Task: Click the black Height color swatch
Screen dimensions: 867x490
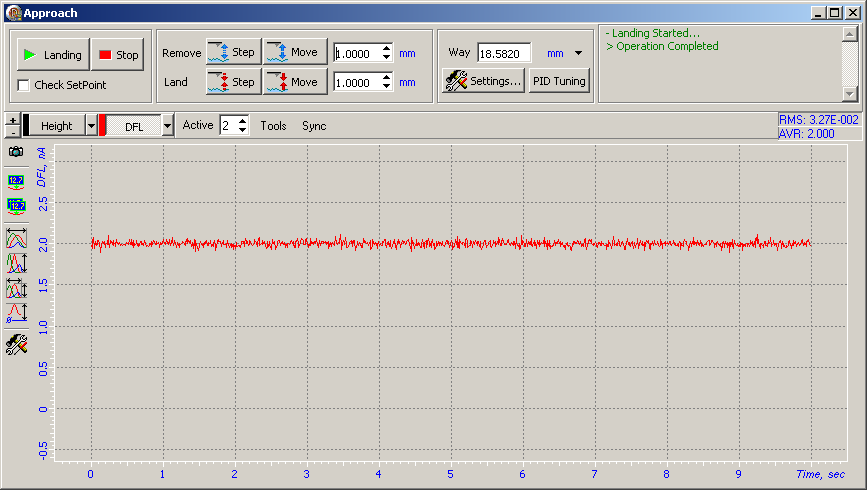Action: point(26,126)
